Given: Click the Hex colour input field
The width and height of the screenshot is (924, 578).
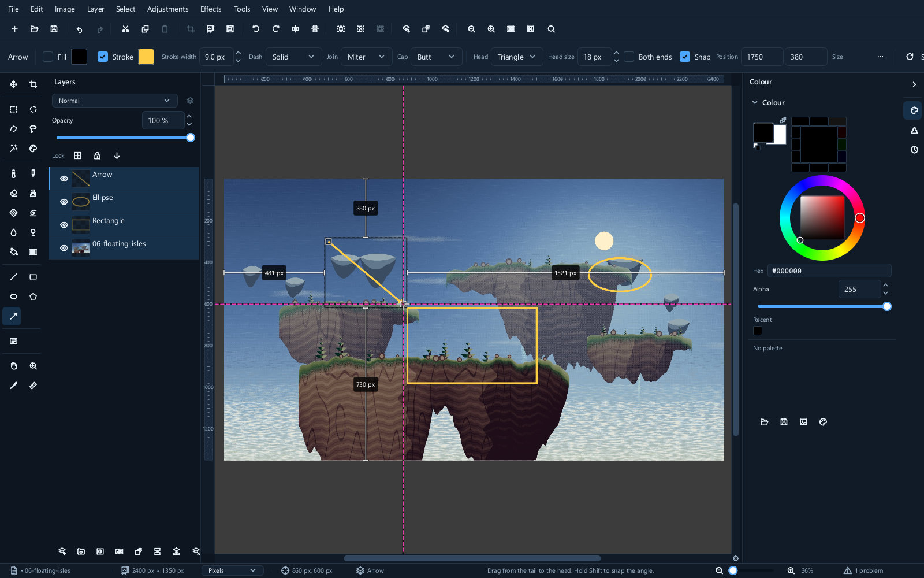Looking at the screenshot, I should [829, 271].
